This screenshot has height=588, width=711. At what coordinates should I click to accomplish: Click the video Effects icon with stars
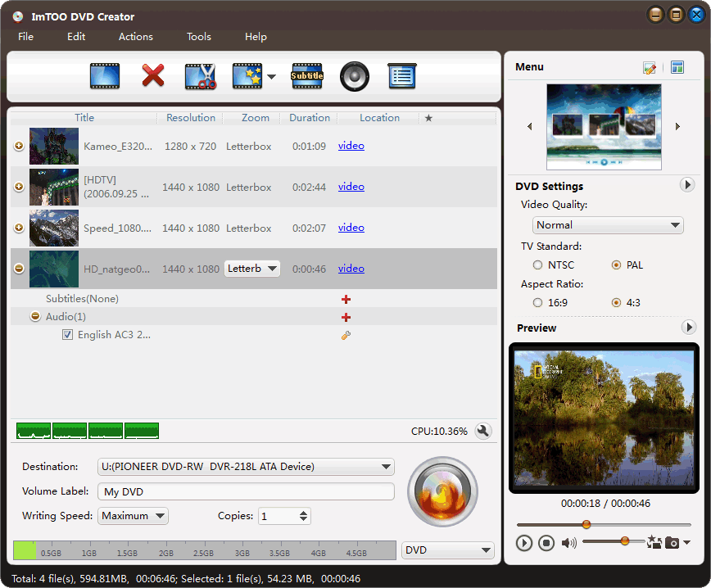click(247, 76)
